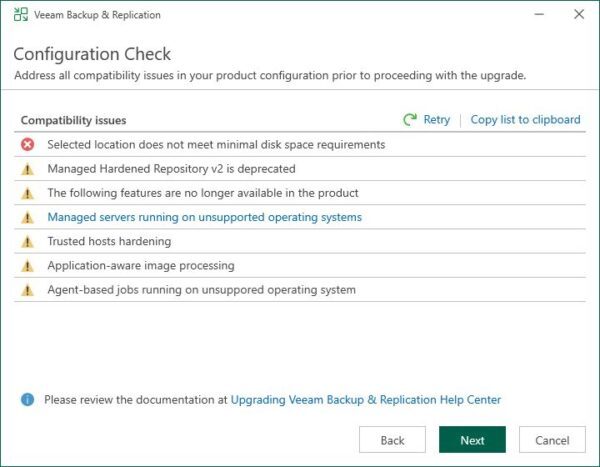Click warning icon beside Agent-based jobs row

coord(27,290)
